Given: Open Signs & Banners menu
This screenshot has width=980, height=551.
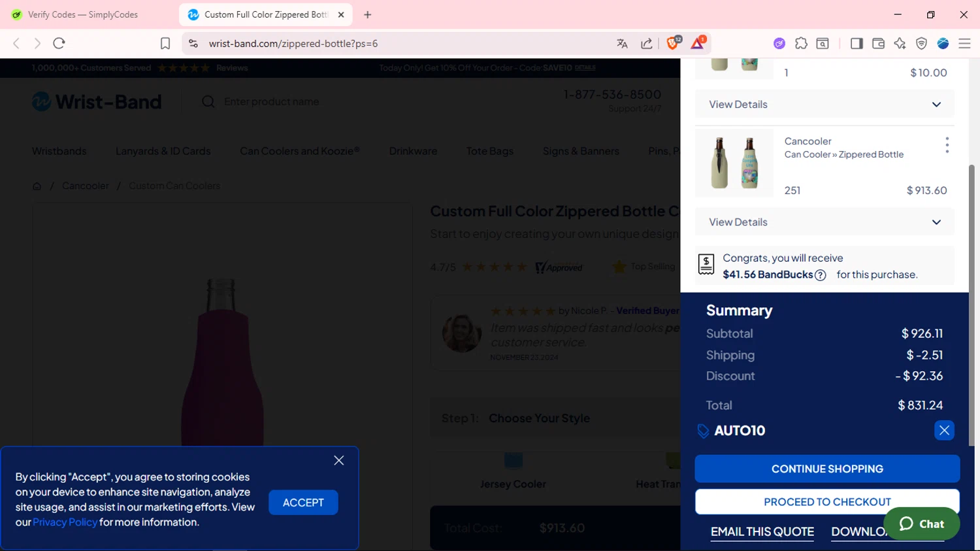Looking at the screenshot, I should tap(581, 151).
